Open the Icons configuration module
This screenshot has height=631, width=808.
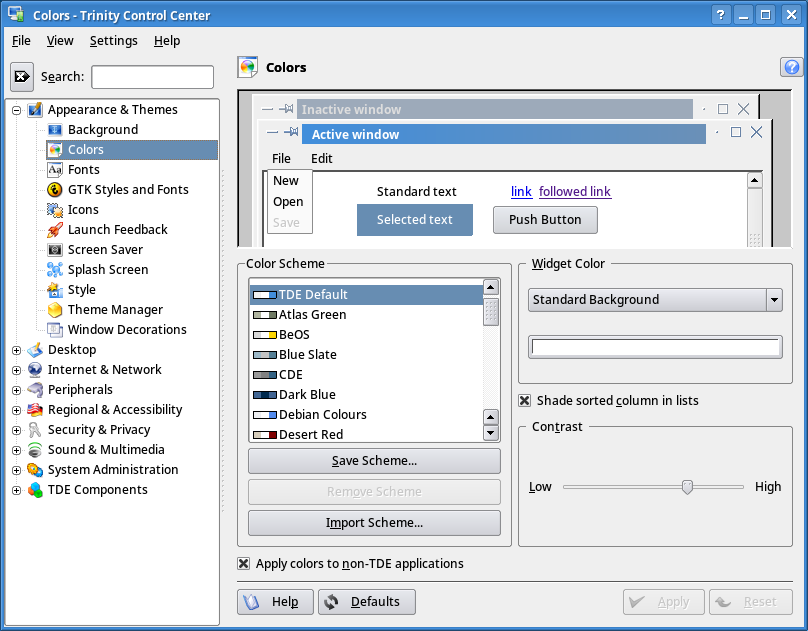coord(80,209)
